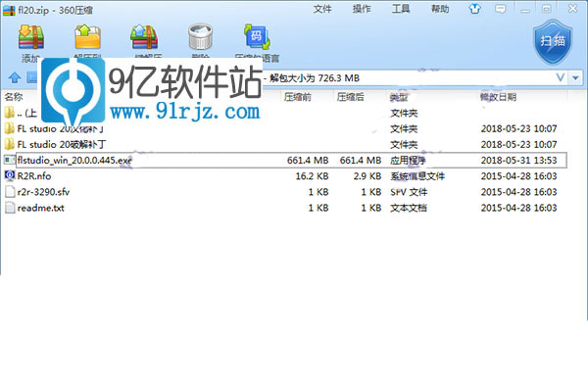Sort by 压缩前 size column header
This screenshot has width=588, height=386.
tap(297, 97)
